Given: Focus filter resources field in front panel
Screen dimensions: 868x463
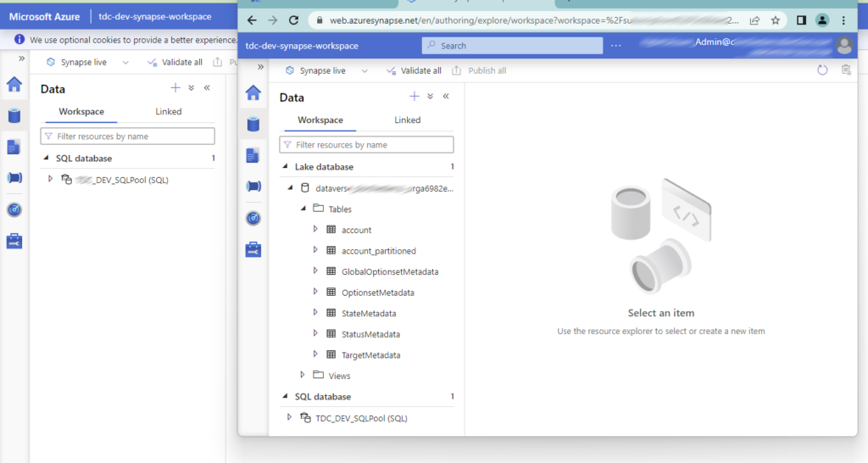Looking at the screenshot, I should (366, 144).
